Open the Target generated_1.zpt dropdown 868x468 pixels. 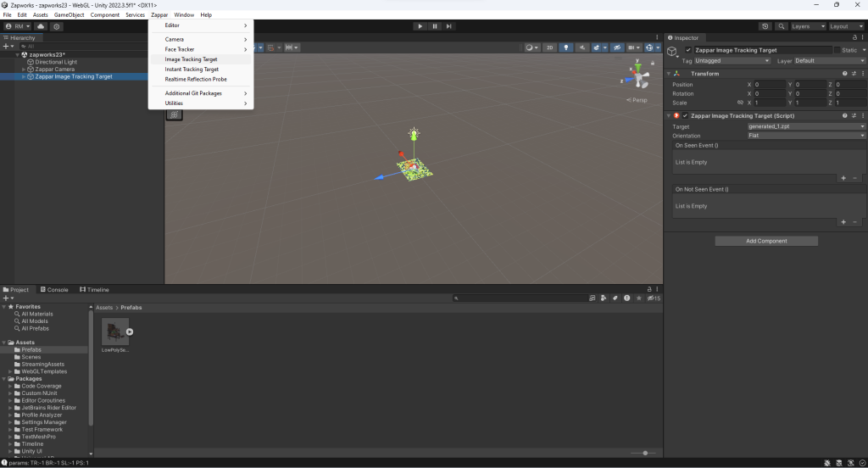point(806,126)
